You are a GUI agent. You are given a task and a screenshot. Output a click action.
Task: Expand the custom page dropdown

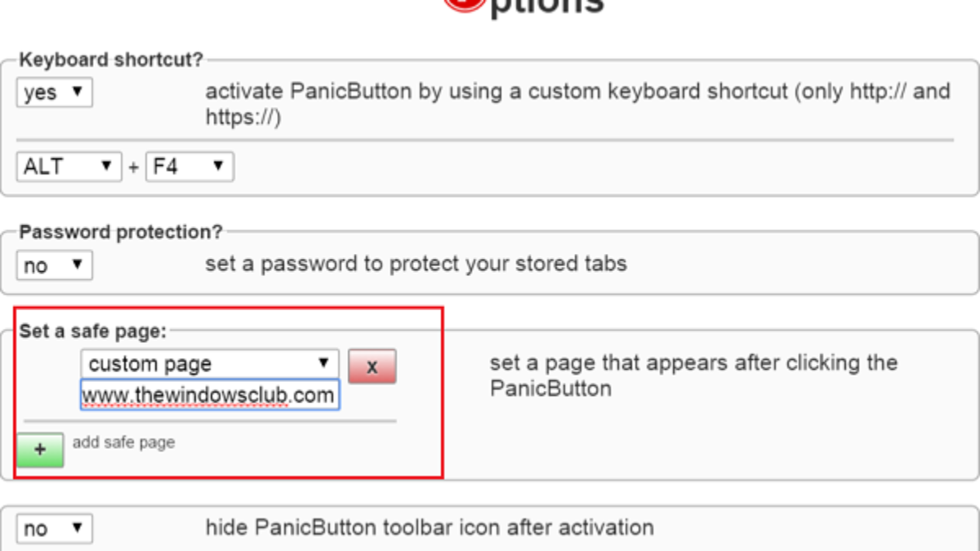[210, 363]
